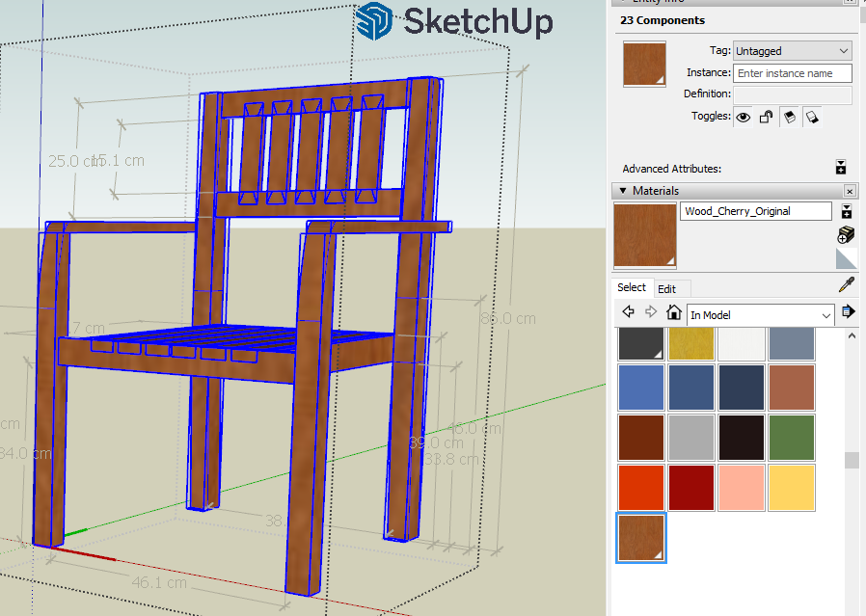Select the yellow wood material swatch
This screenshot has height=616, width=866.
(690, 343)
